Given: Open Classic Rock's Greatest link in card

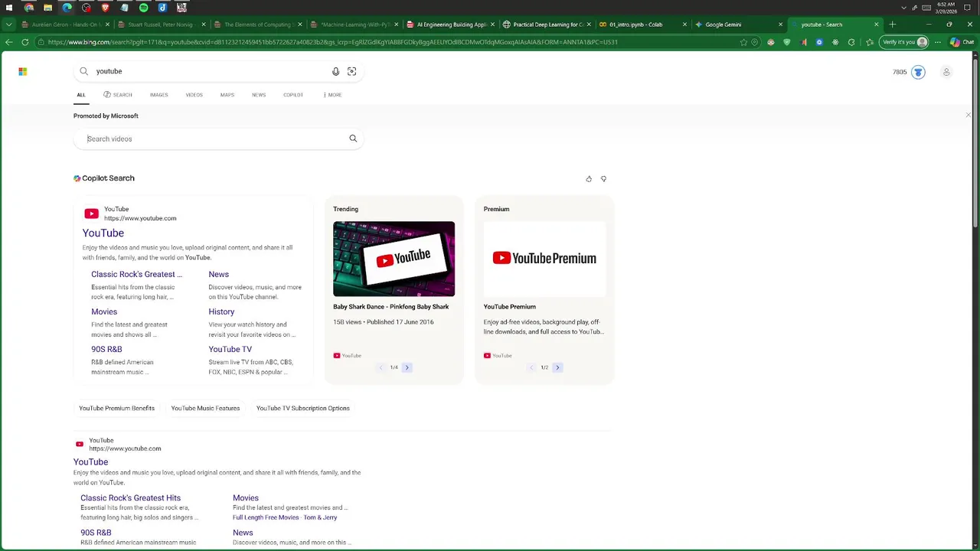Looking at the screenshot, I should 137,274.
